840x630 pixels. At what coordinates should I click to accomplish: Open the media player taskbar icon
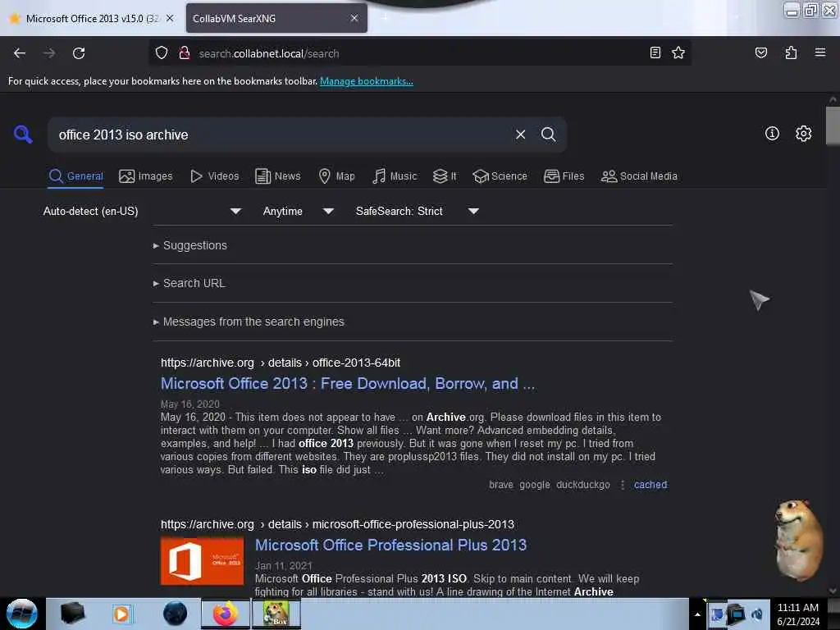pos(121,614)
